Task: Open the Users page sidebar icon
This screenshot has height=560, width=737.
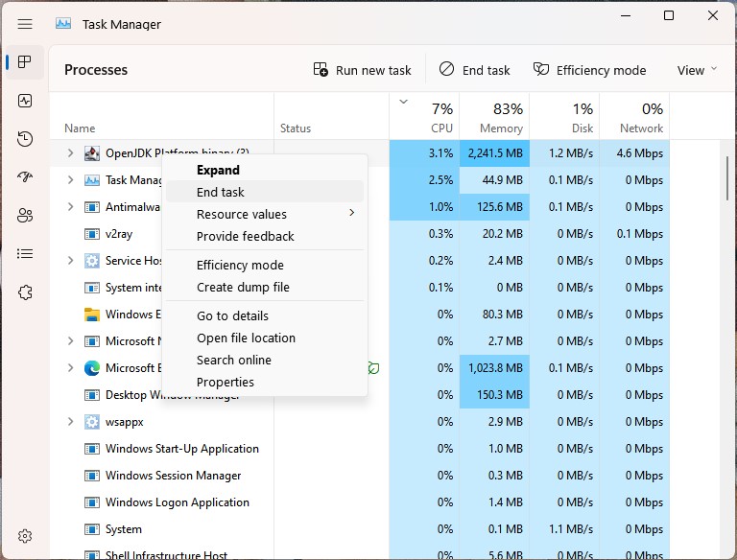Action: coord(25,215)
